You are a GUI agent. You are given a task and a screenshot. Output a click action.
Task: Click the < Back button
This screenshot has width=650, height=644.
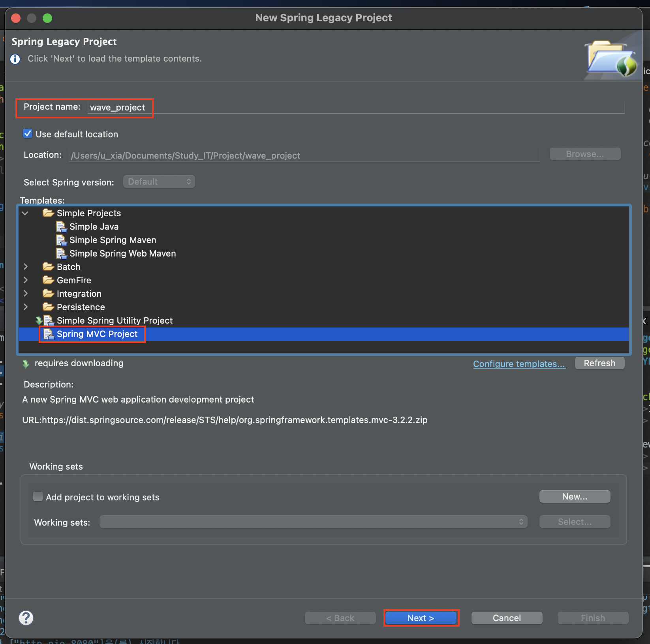(340, 618)
